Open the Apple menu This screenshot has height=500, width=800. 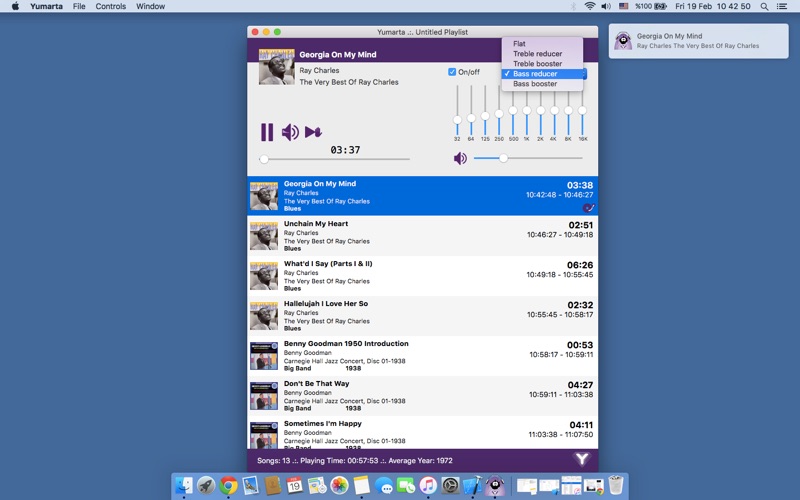pyautogui.click(x=15, y=7)
